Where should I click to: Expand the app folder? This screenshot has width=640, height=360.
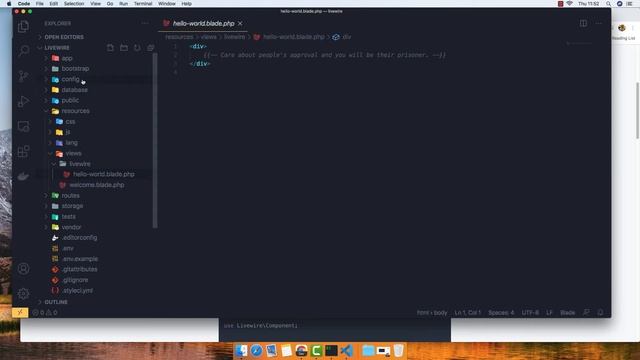coord(67,58)
